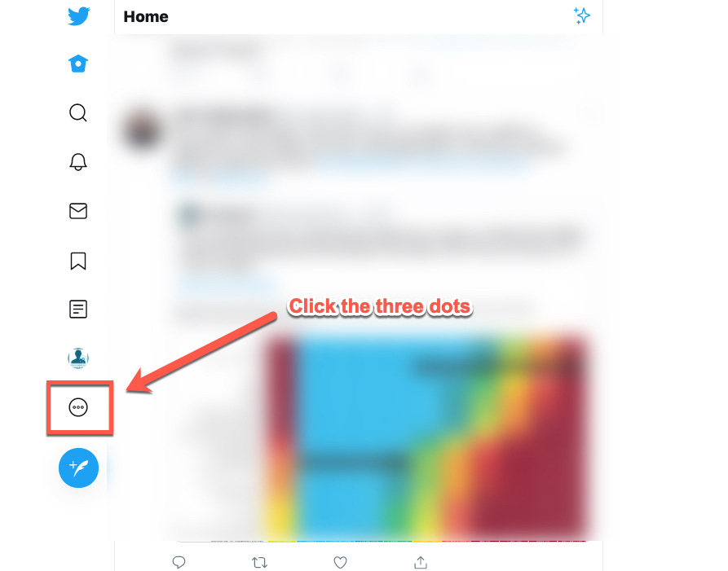Screen dimensions: 728x571
Task: Click the blue compose Tweet button
Action: [x=78, y=468]
